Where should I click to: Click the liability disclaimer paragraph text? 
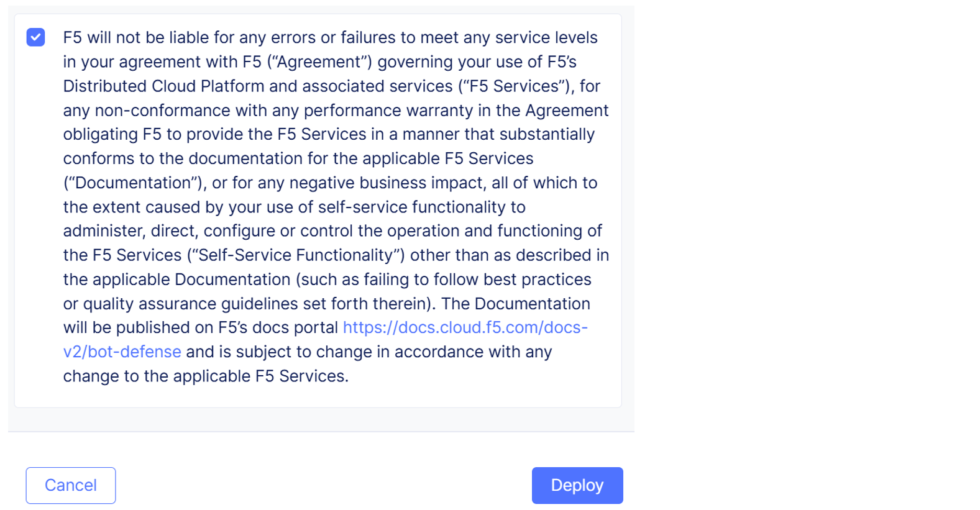point(336,183)
